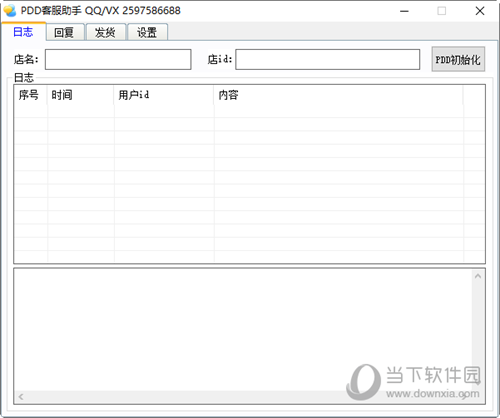This screenshot has width=500, height=418.
Task: Minimize the PDD客服助手 window
Action: click(x=404, y=11)
